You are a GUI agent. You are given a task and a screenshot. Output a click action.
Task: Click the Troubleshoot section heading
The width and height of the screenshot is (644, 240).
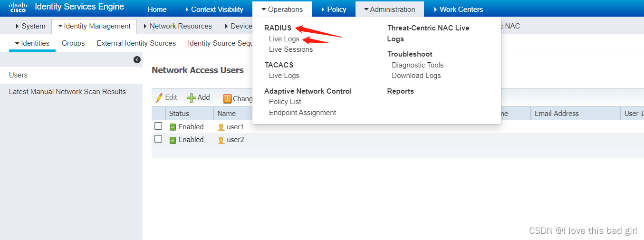pyautogui.click(x=410, y=54)
